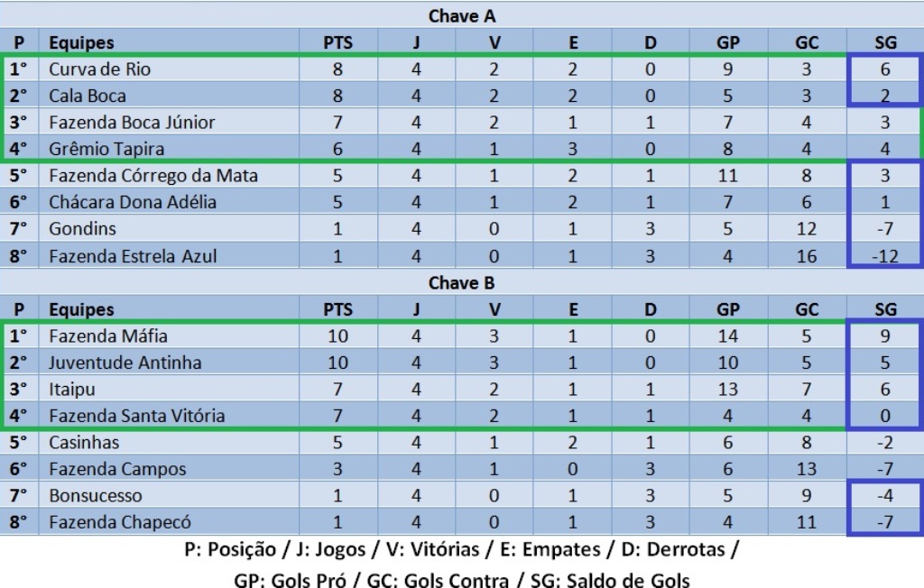Click the Fazenda Estrela Azul team name
This screenshot has width=924, height=588.
(x=133, y=255)
